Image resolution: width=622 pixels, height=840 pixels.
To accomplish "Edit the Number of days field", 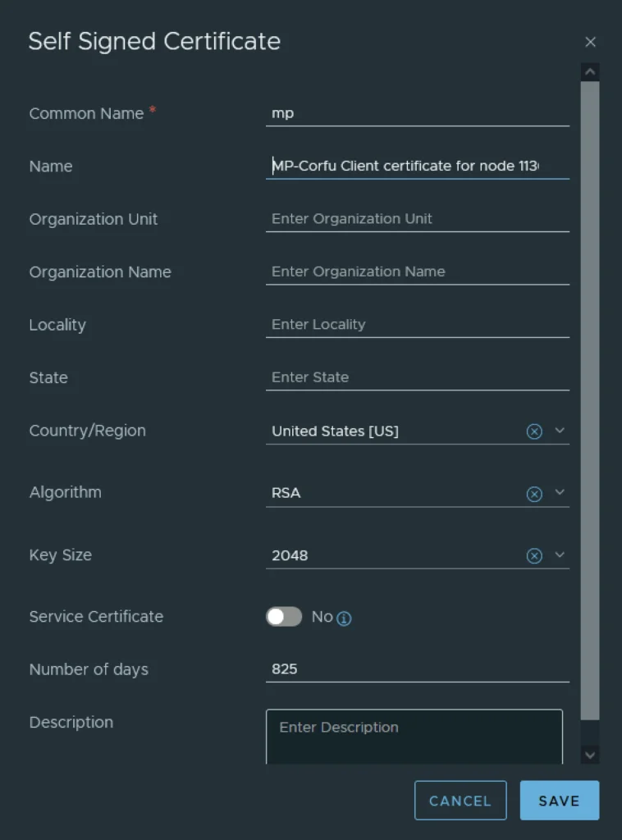I will pyautogui.click(x=418, y=669).
